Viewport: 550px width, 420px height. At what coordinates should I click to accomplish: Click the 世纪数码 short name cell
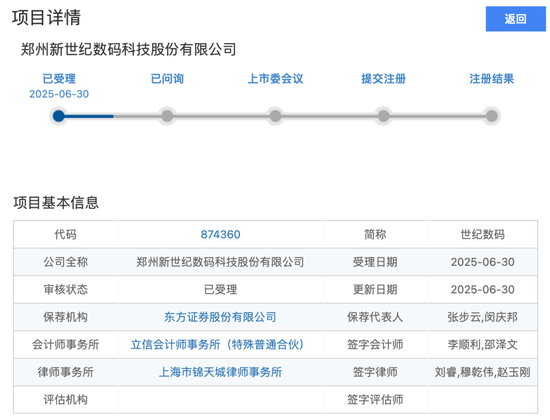tap(483, 234)
